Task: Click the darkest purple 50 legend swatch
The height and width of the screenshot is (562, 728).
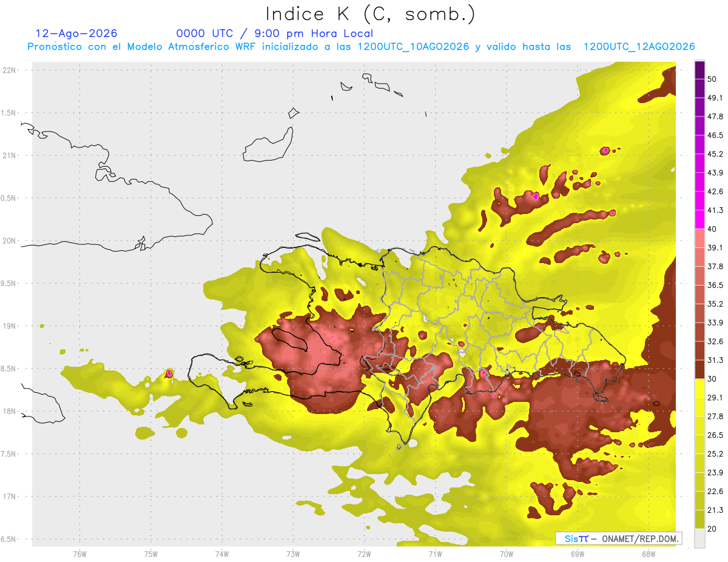Action: pos(699,70)
